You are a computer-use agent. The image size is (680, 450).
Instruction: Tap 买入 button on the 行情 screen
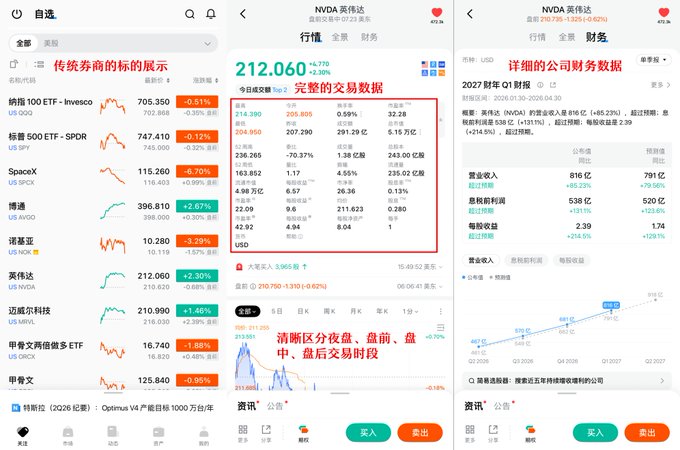[368, 433]
